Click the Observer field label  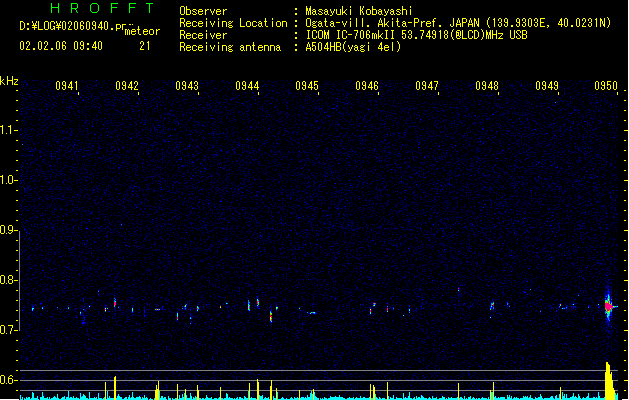pos(203,11)
